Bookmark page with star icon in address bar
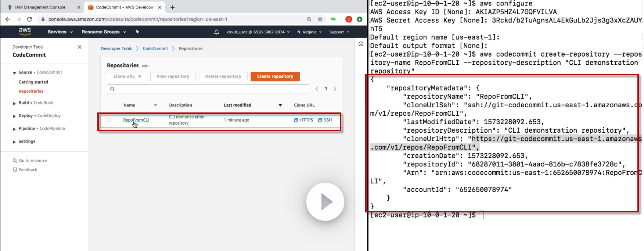 click(320, 19)
